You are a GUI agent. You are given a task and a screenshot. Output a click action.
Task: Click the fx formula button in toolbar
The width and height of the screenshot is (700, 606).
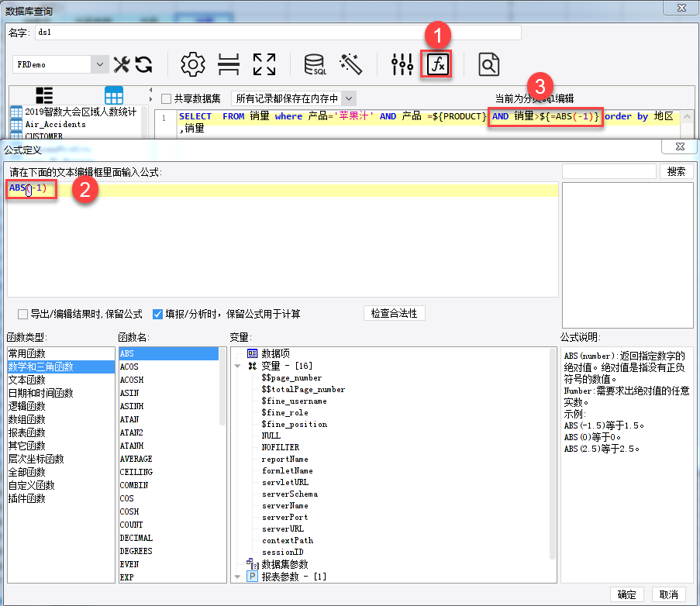click(x=436, y=64)
